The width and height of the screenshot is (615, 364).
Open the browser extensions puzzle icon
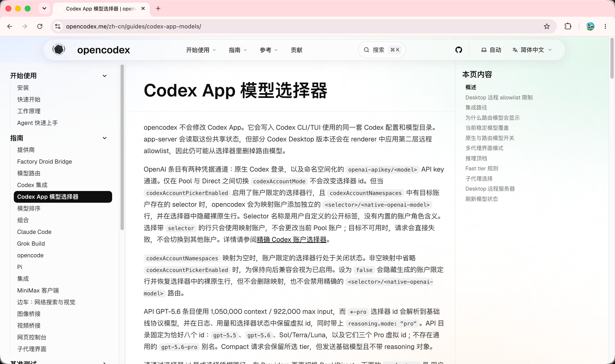click(568, 26)
